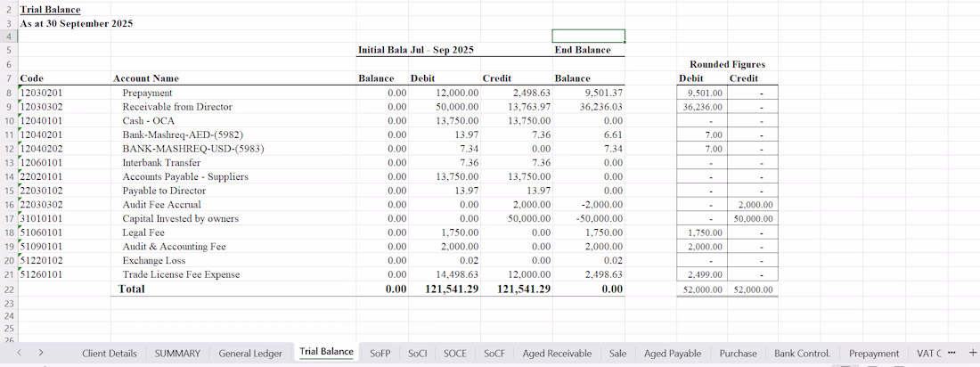Click the previous sheet navigation arrow
This screenshot has width=980, height=367.
pyautogui.click(x=20, y=353)
